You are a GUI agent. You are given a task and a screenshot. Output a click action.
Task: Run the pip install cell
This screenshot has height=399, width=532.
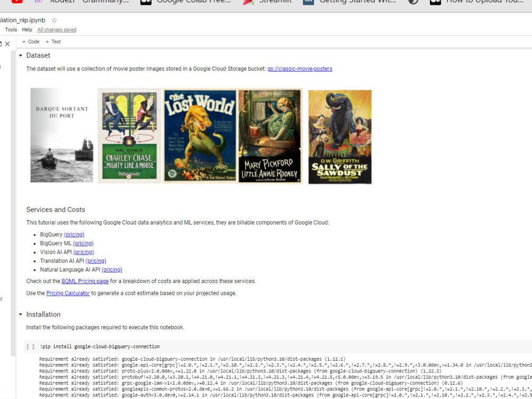(x=30, y=347)
